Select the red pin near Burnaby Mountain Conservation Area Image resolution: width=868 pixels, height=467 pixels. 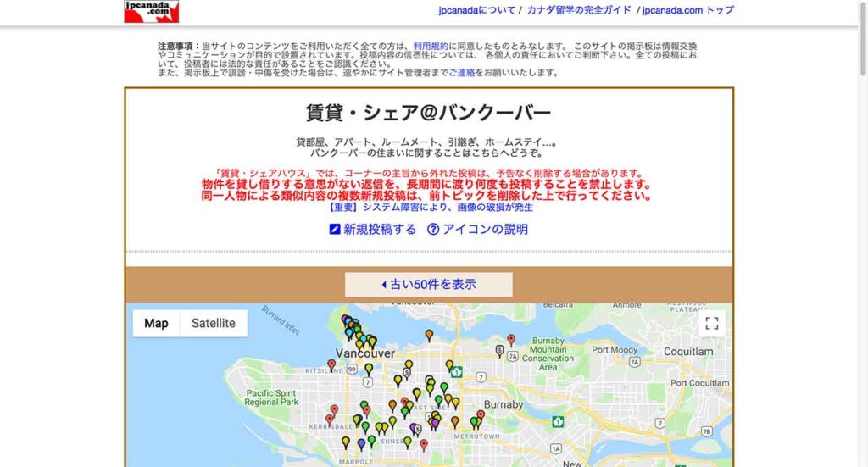tap(511, 339)
